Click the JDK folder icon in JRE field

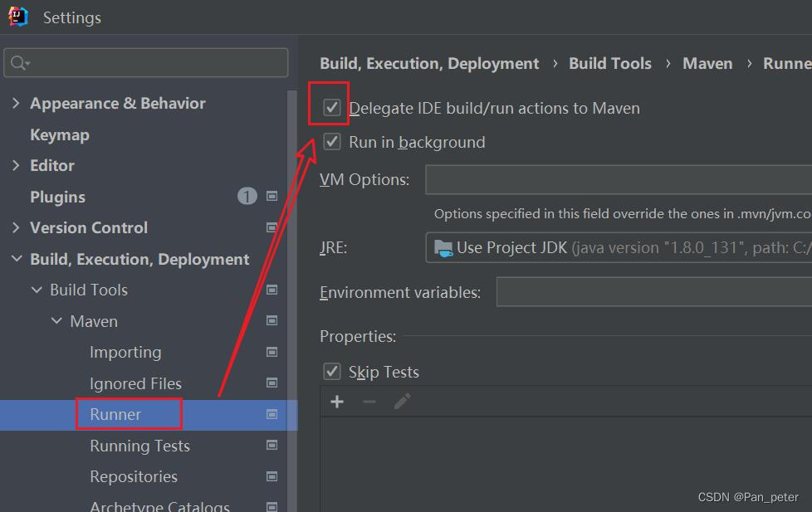click(x=443, y=248)
